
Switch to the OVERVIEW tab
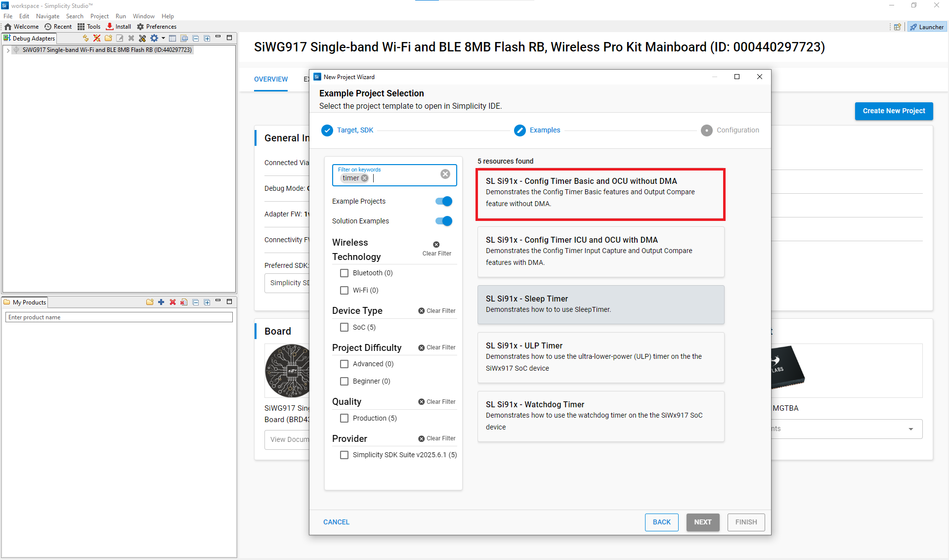[271, 79]
